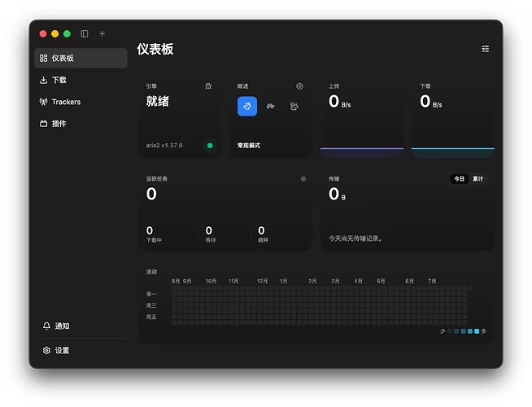Click the brightest legend swatch next to 多
Viewport: 532px width, 407px height.
click(x=477, y=331)
